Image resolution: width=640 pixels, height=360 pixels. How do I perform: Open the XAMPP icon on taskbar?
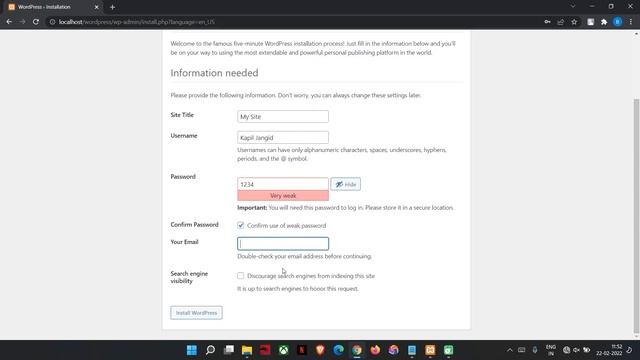(430, 350)
